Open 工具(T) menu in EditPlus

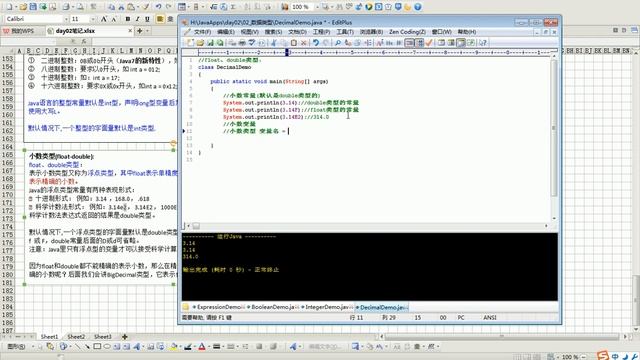point(345,32)
